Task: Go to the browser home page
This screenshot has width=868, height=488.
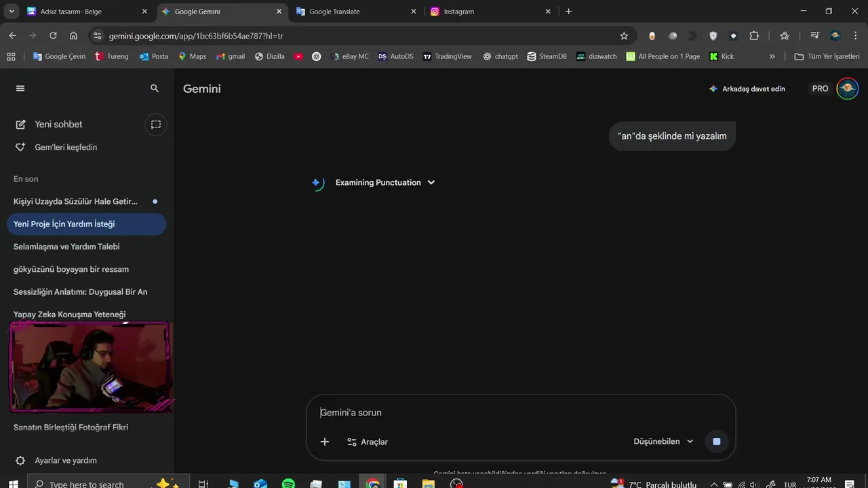Action: pos(73,36)
